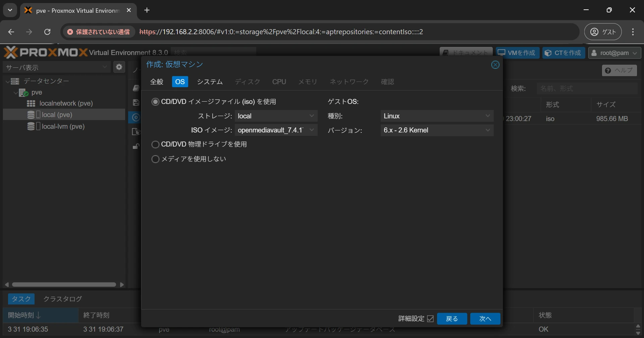Click the 終了時刻 column header
This screenshot has height=338, width=644.
(110, 315)
